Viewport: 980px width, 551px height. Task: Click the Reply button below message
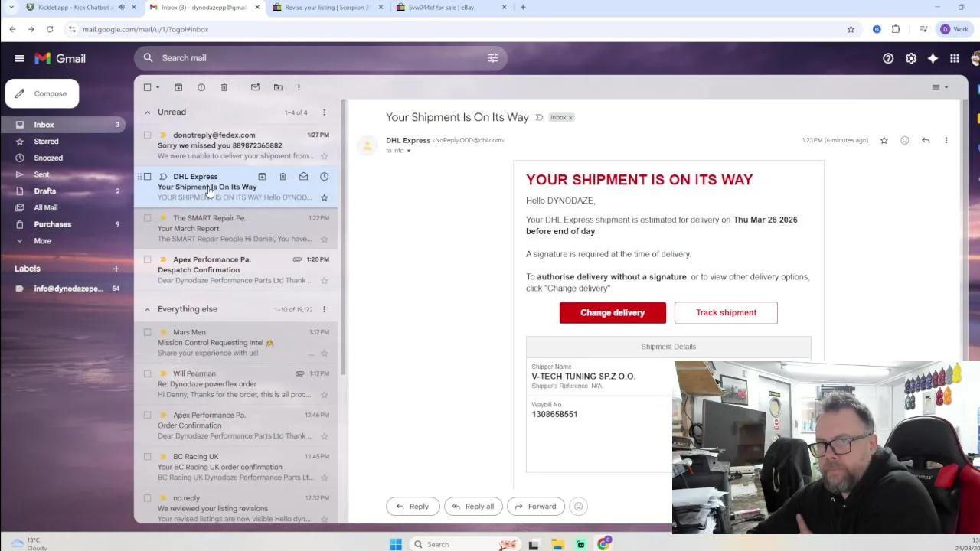[x=412, y=506]
